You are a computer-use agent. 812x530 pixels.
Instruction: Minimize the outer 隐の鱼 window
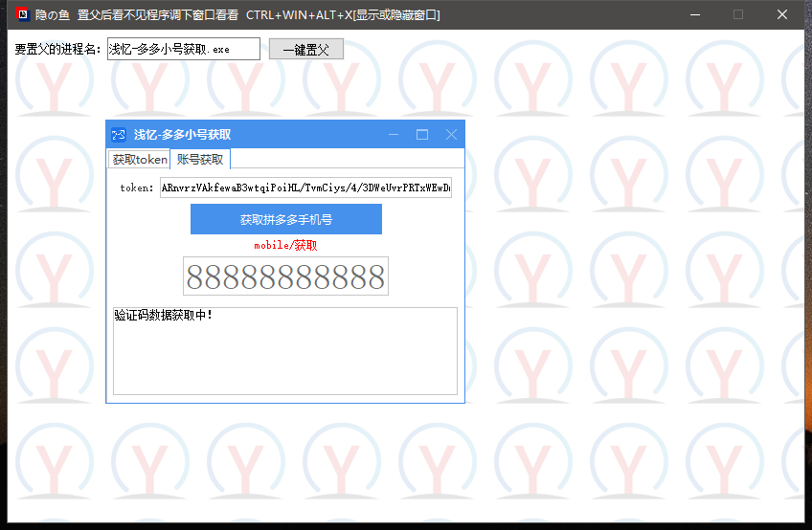[695, 14]
